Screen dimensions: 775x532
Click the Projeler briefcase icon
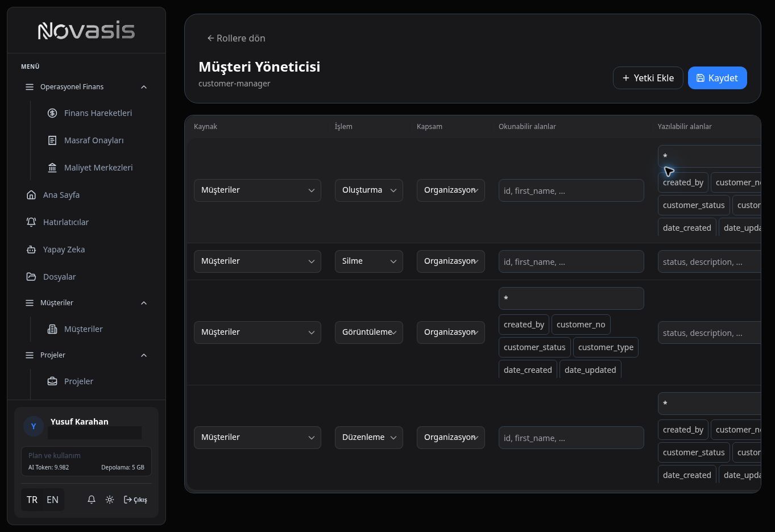[x=52, y=381]
